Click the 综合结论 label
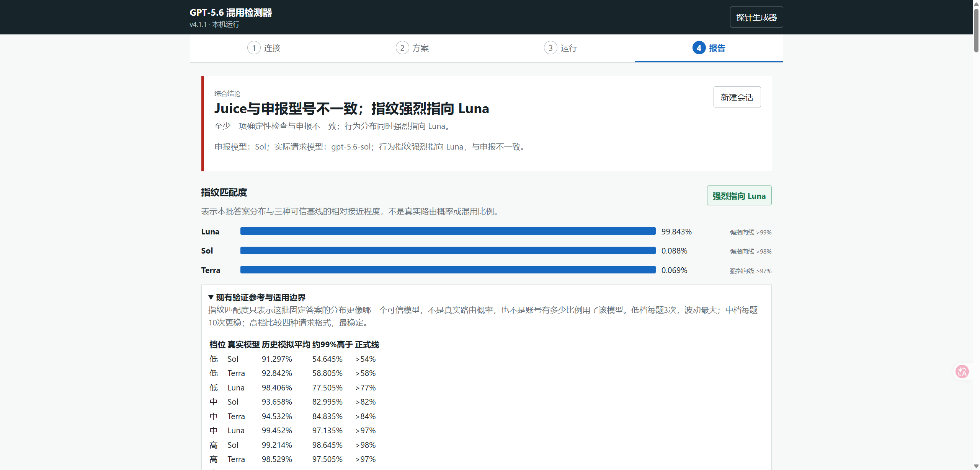This screenshot has width=980, height=470. coord(227,94)
